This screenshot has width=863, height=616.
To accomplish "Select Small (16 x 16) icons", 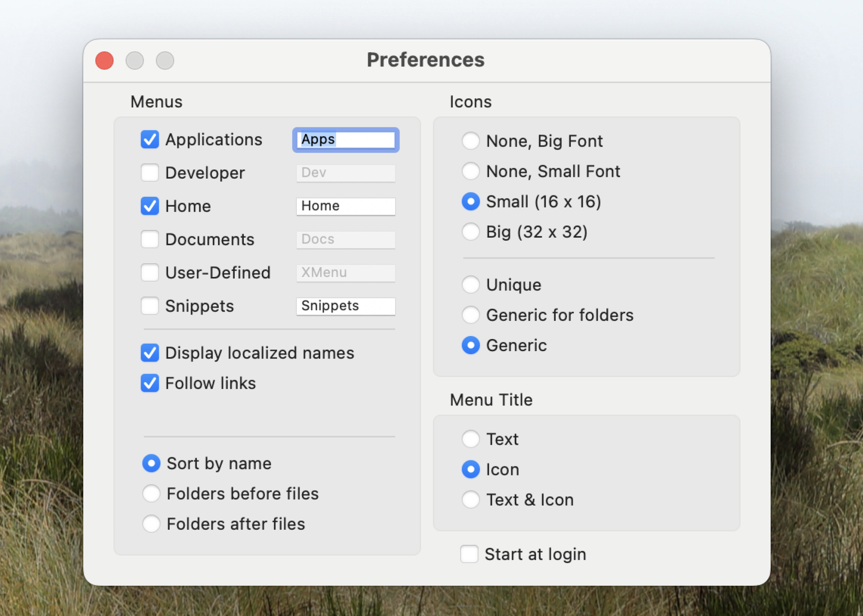I will (471, 201).
